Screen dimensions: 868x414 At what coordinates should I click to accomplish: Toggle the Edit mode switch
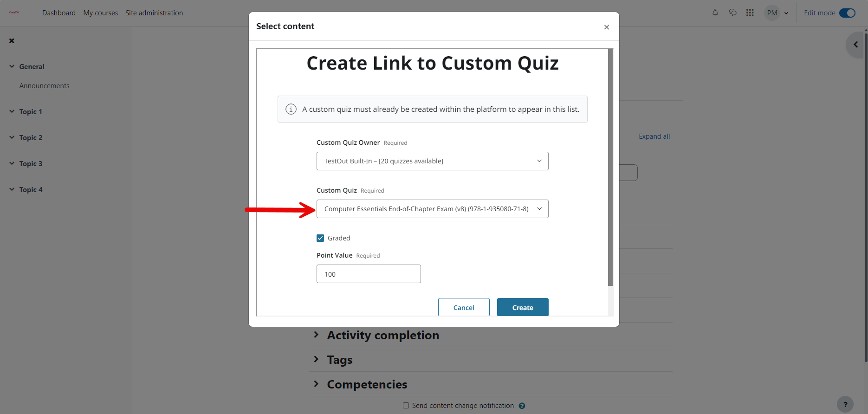pos(848,13)
